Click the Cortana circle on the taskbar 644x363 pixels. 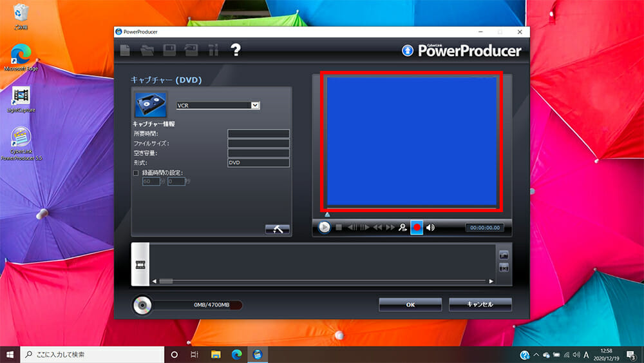(x=174, y=355)
